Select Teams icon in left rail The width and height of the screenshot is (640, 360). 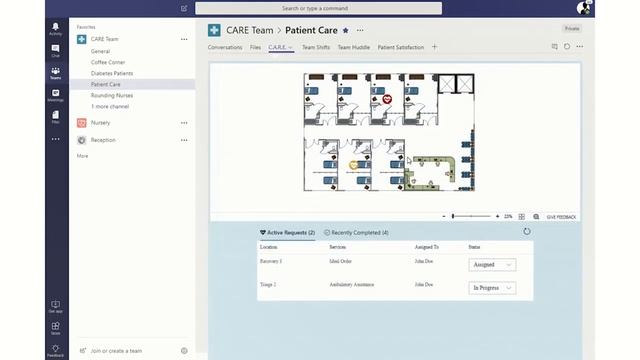pyautogui.click(x=56, y=73)
